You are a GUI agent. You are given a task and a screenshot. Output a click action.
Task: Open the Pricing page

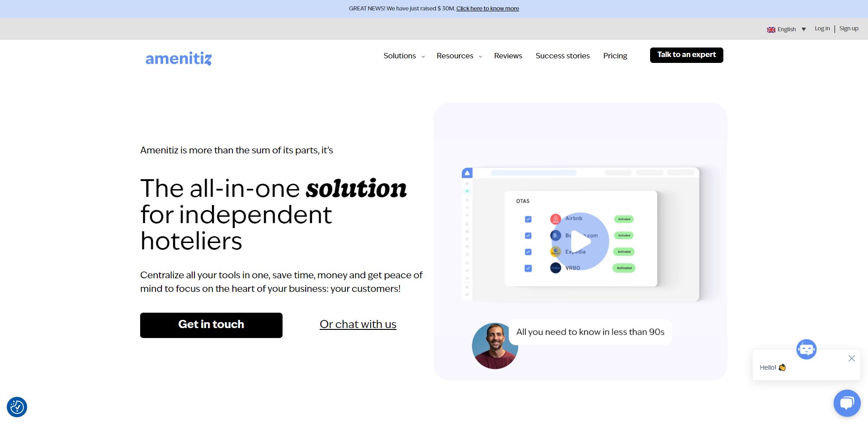pos(615,56)
